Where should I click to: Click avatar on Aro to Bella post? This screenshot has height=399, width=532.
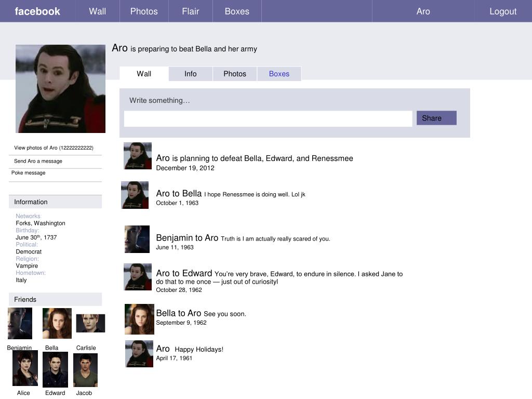[x=135, y=195]
